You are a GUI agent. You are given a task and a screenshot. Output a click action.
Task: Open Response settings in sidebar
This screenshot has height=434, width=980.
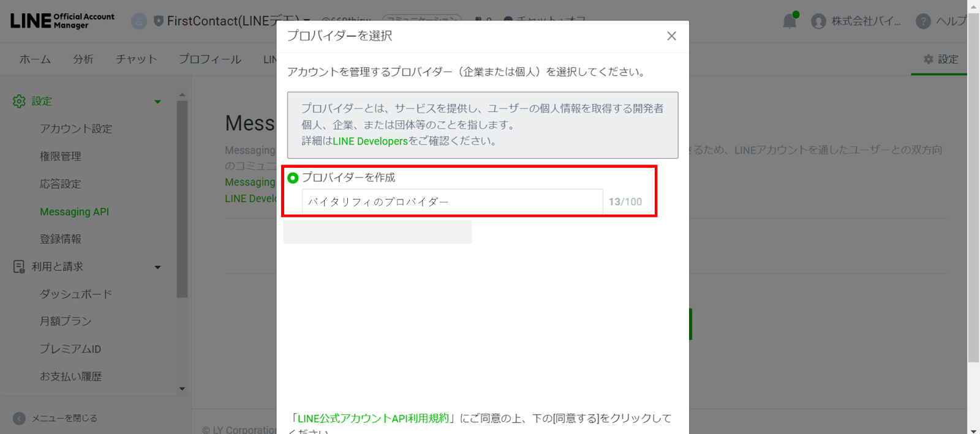61,184
